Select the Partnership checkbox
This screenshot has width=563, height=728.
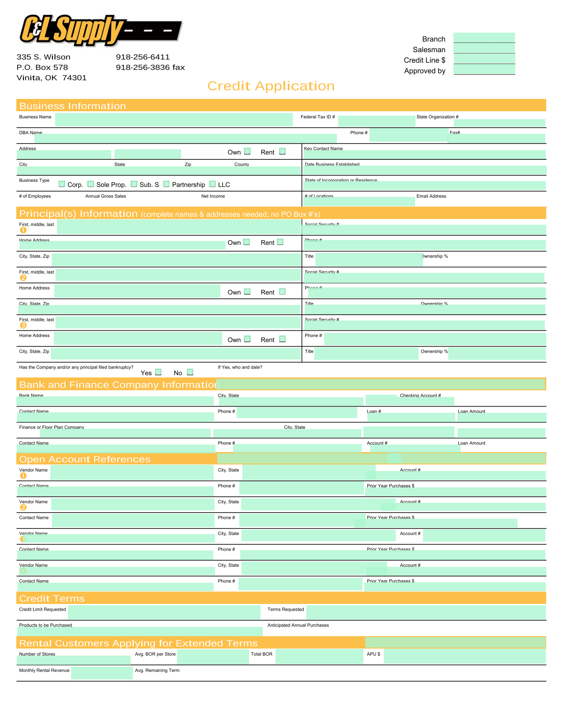[166, 184]
